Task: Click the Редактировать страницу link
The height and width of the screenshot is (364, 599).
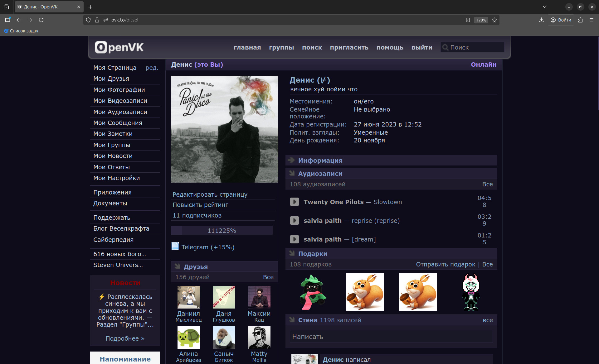Action: pos(210,194)
